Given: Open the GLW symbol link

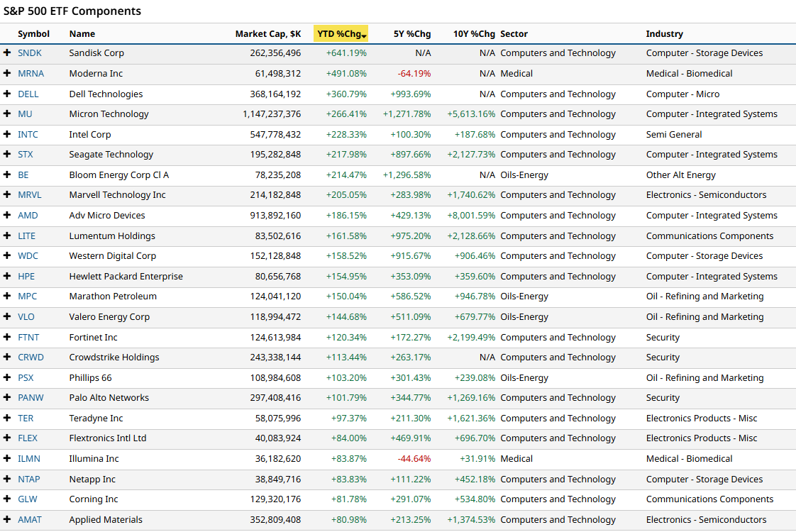Looking at the screenshot, I should click(28, 499).
